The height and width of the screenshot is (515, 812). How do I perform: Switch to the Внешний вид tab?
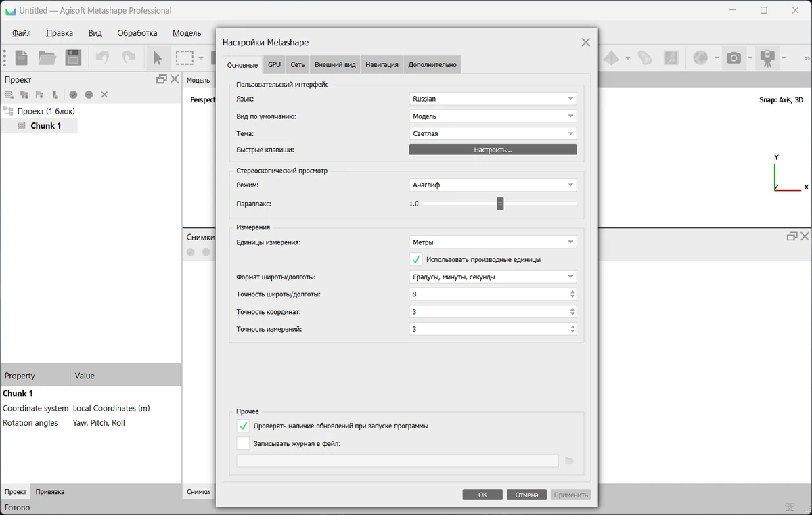tap(335, 65)
